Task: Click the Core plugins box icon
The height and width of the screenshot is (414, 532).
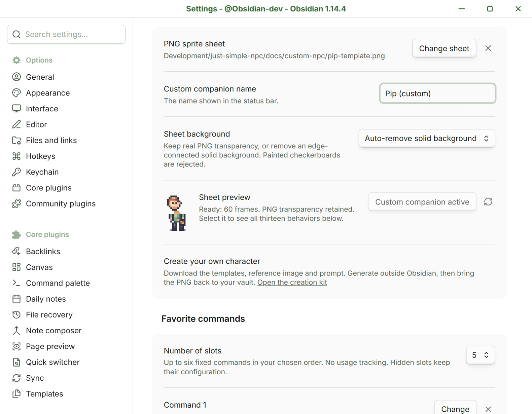Action: (x=16, y=188)
